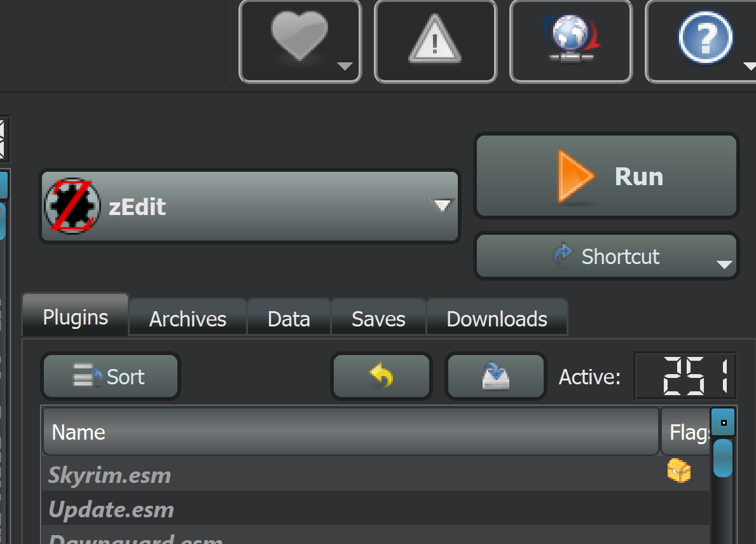Click the Endorse heart icon
The height and width of the screenshot is (544, 756).
299,37
